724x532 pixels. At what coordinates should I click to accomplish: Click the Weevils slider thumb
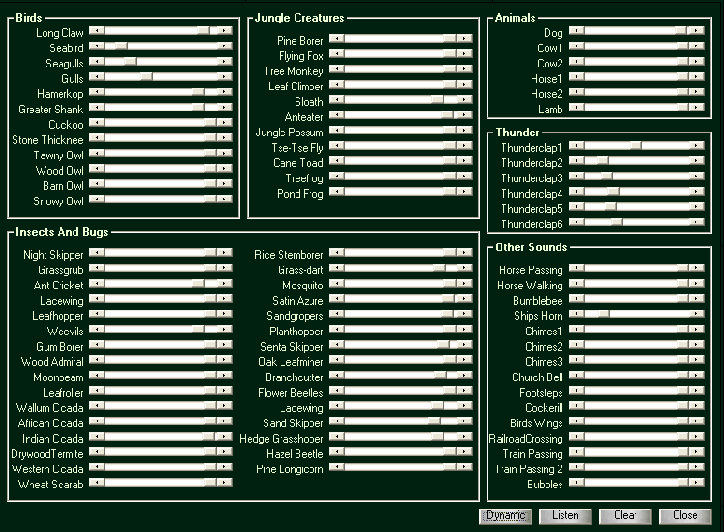coord(198,329)
